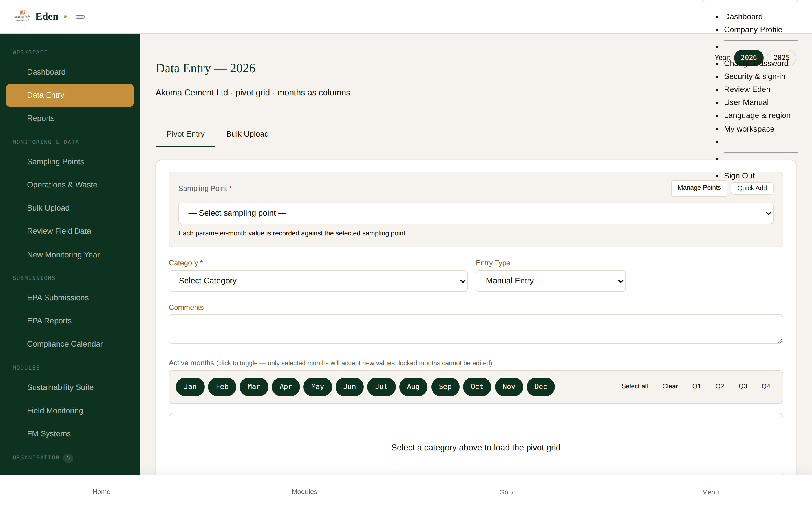Viewport: 812px width, 508px height.
Task: Select year 2026 pill
Action: point(749,58)
